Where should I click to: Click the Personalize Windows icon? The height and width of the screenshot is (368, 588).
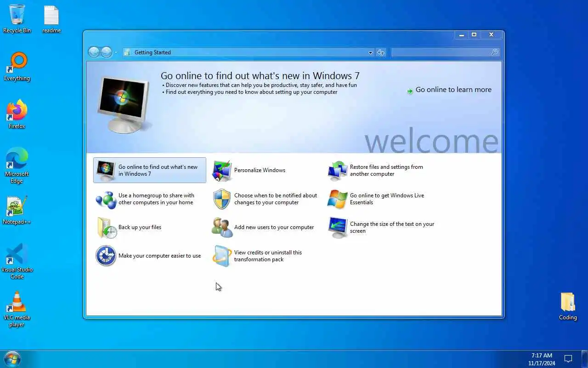[x=222, y=171]
